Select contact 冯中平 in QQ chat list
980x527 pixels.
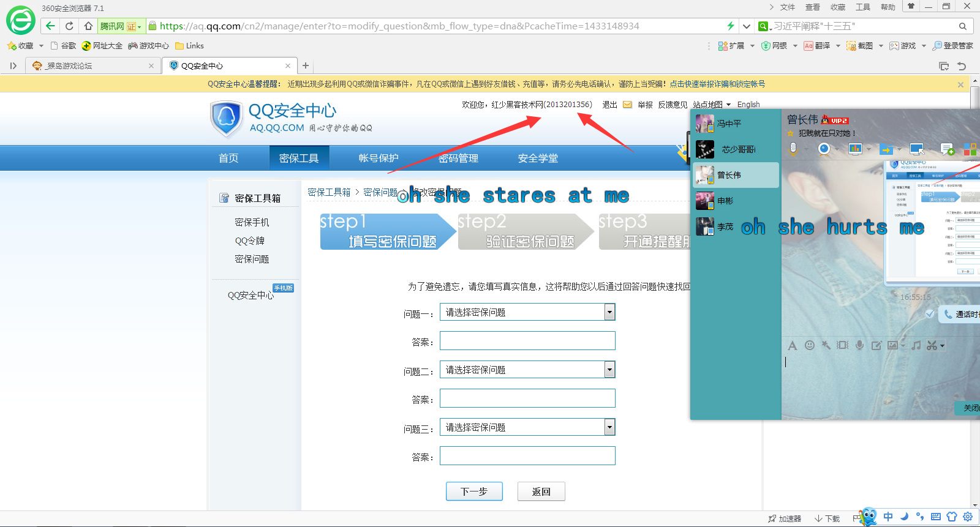pos(736,124)
